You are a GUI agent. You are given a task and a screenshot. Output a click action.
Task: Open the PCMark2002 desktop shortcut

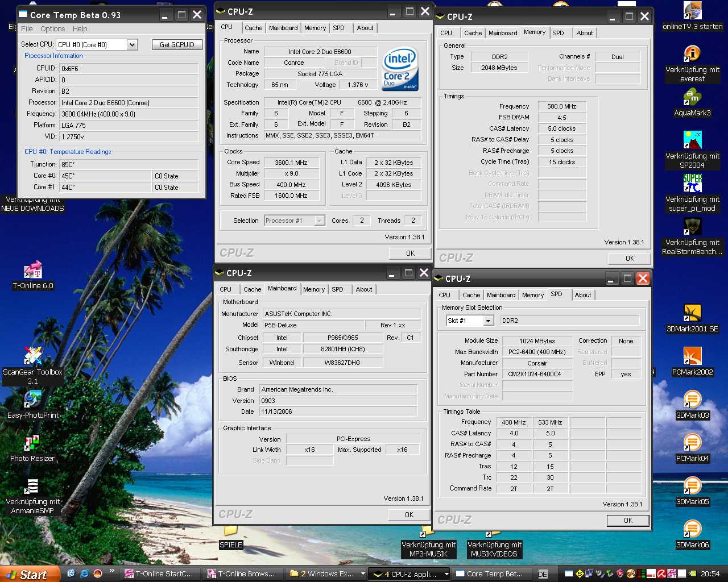[x=692, y=356]
